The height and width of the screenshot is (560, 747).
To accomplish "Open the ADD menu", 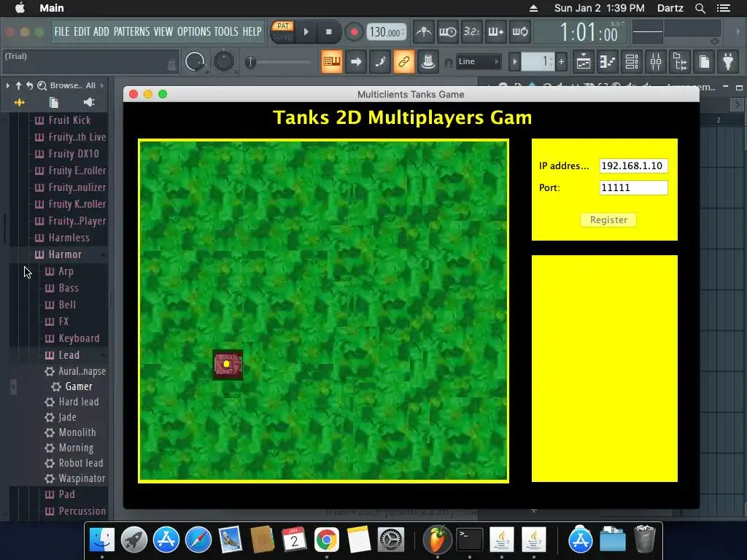I will [x=101, y=31].
